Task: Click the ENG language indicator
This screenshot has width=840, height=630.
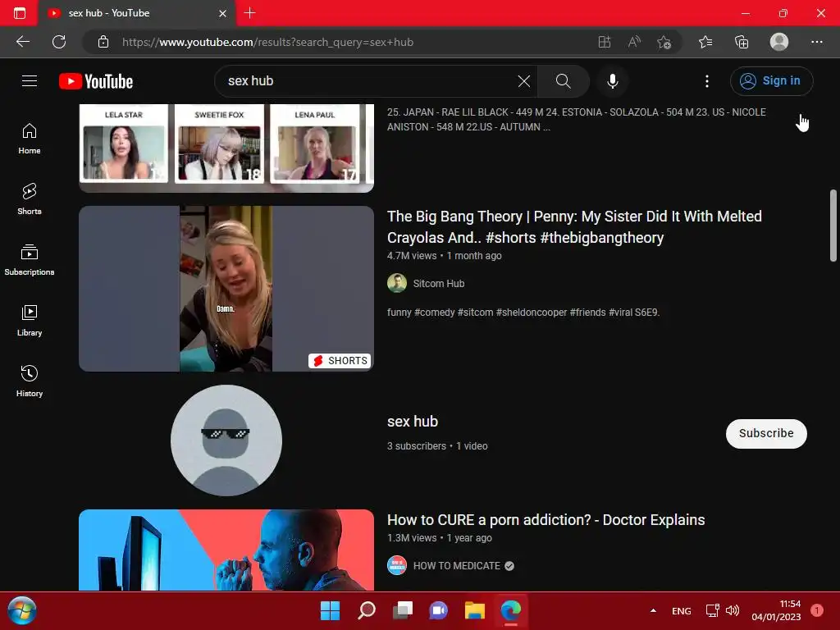Action: point(682,610)
